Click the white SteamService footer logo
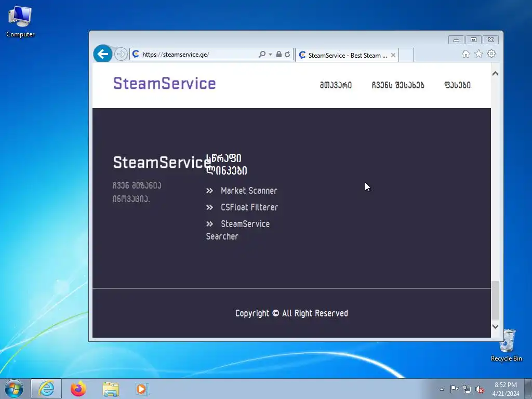This screenshot has width=532, height=399. (162, 162)
